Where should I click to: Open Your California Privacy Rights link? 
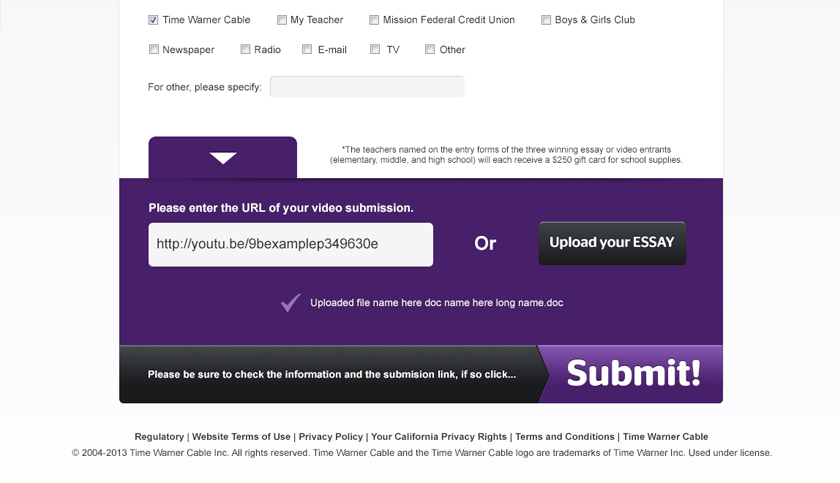pos(439,437)
